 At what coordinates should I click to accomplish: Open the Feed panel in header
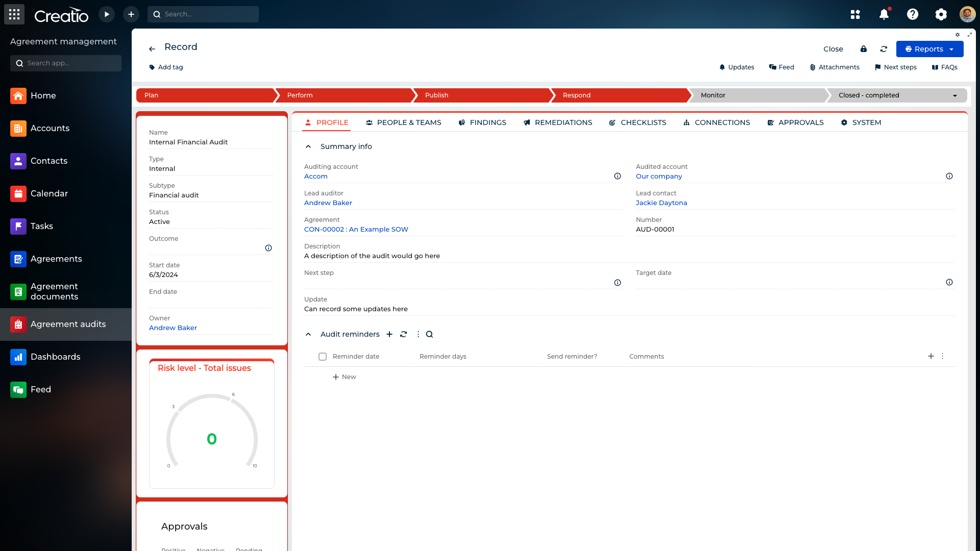click(781, 67)
